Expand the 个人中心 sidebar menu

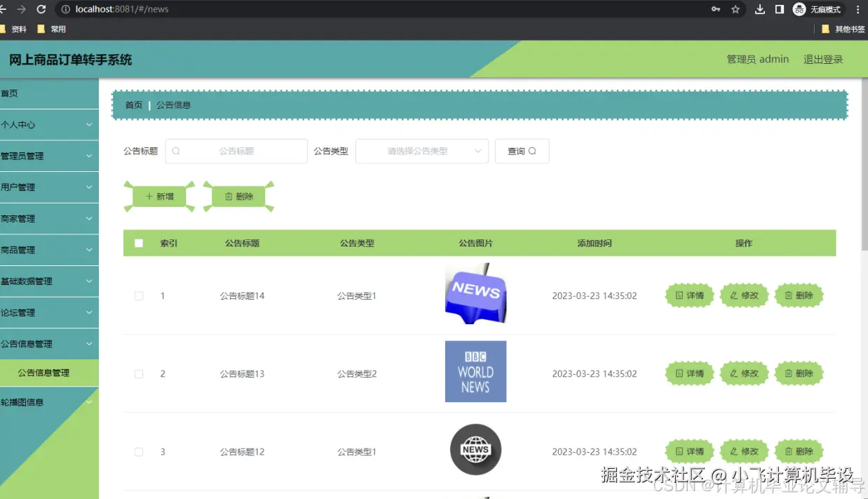click(49, 124)
